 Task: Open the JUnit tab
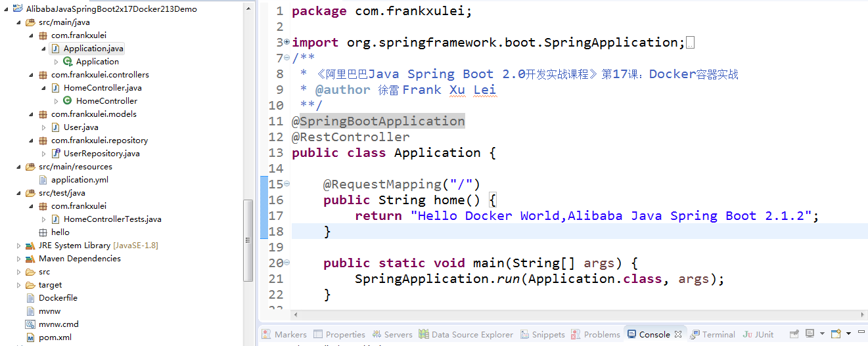tap(759, 334)
